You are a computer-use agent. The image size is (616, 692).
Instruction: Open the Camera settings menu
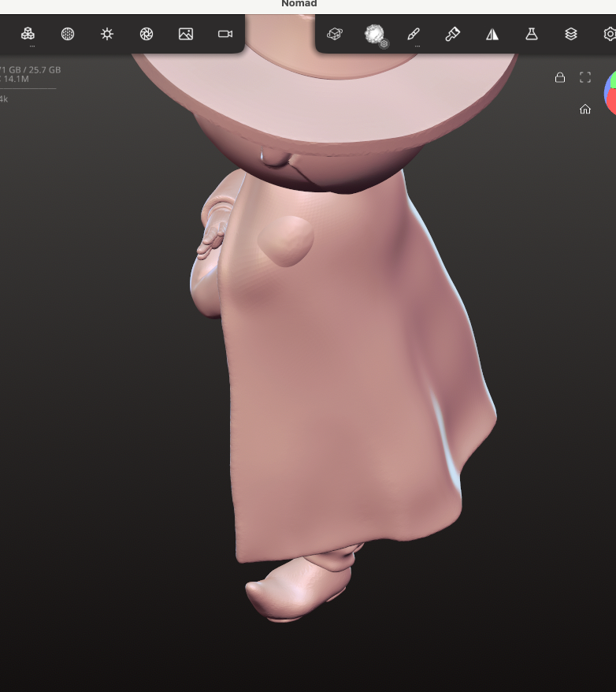225,34
